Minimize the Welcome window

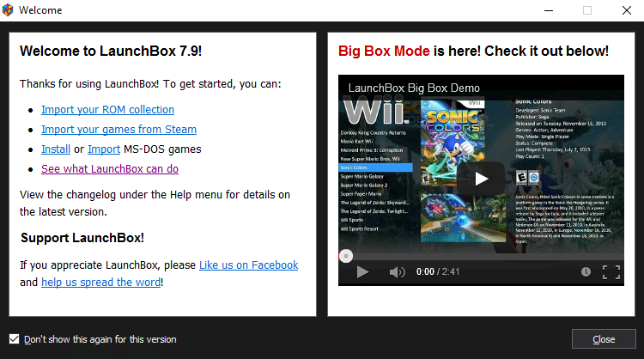tap(549, 10)
